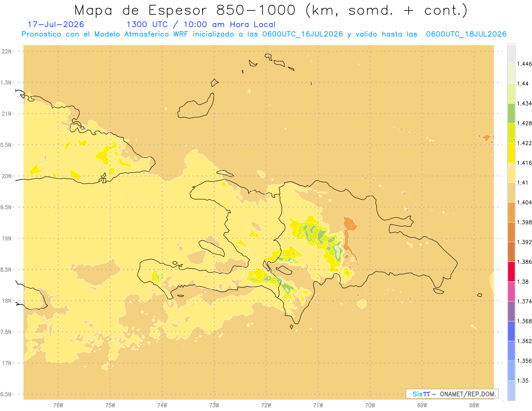
Task: Select the green legend swatch between 1.434 and 1.428
Action: (511, 113)
